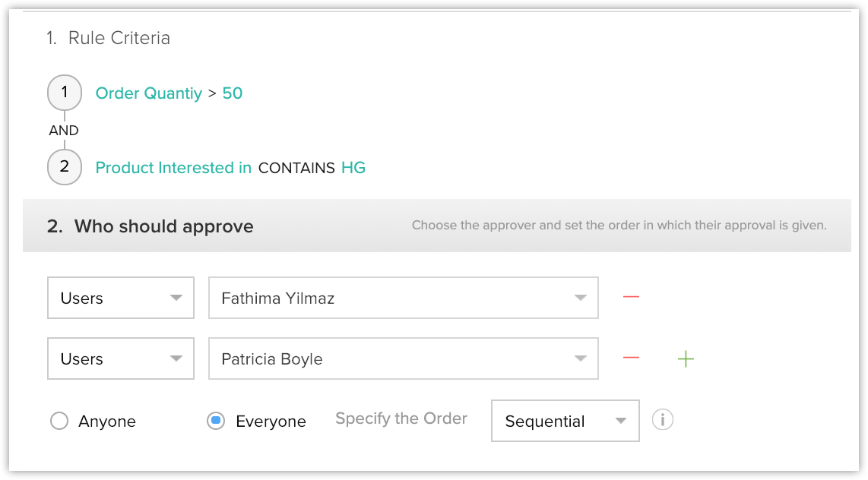Edit the value 50 in criteria
Image resolution: width=868 pixels, height=480 pixels.
pyautogui.click(x=233, y=93)
